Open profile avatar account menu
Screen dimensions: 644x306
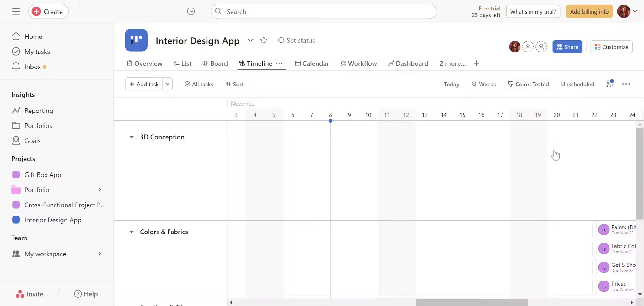627,12
